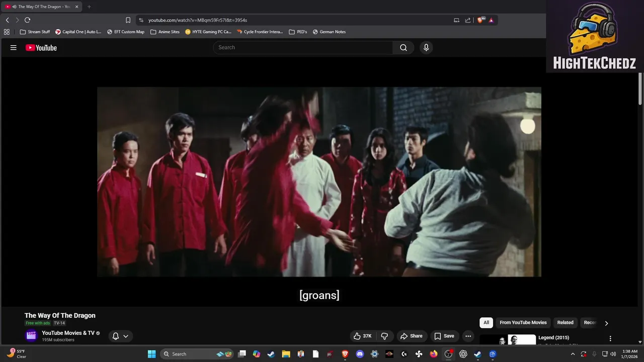Open volume control in system tray
Viewport: 644px width, 362px height.
click(x=614, y=354)
